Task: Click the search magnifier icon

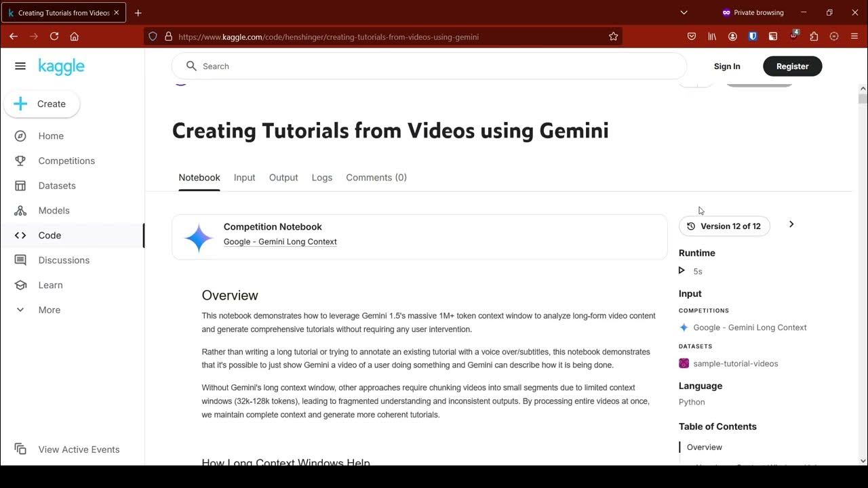Action: pyautogui.click(x=191, y=66)
